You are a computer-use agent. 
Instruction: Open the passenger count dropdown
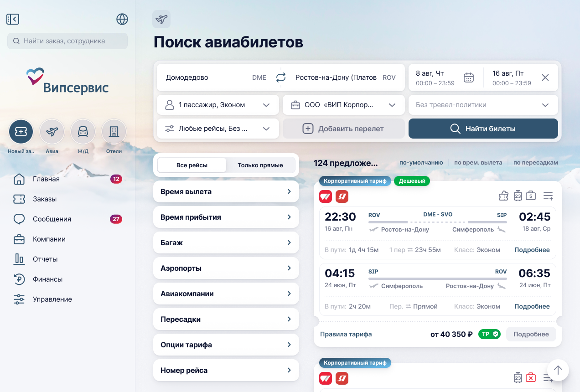pyautogui.click(x=217, y=105)
